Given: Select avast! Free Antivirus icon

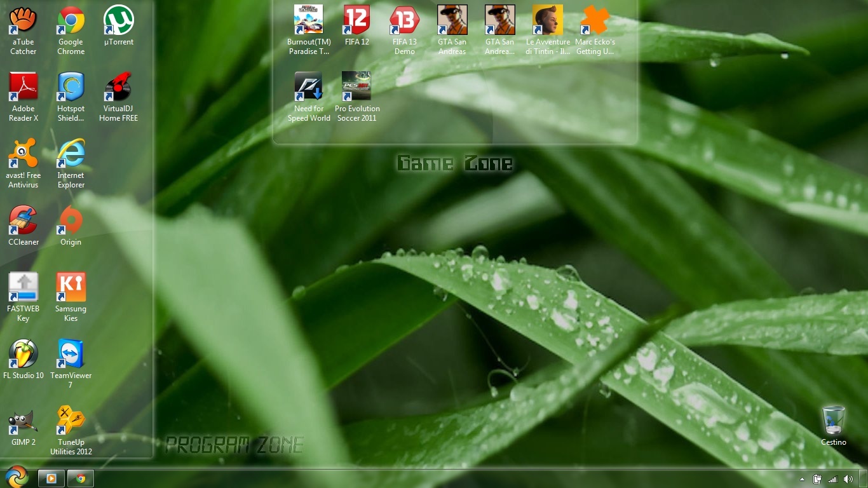Looking at the screenshot, I should (x=24, y=164).
